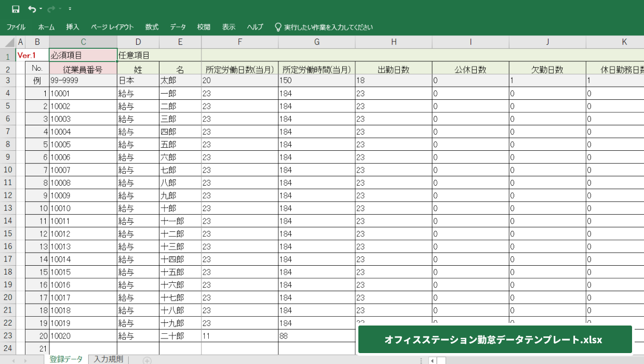Image resolution: width=644 pixels, height=364 pixels.
Task: Click employee number cell 10001
Action: pyautogui.click(x=83, y=94)
